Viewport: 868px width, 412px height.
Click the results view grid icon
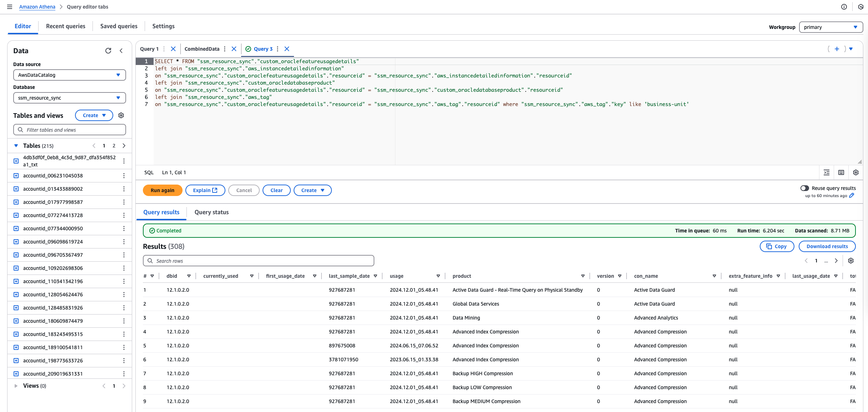coord(842,172)
